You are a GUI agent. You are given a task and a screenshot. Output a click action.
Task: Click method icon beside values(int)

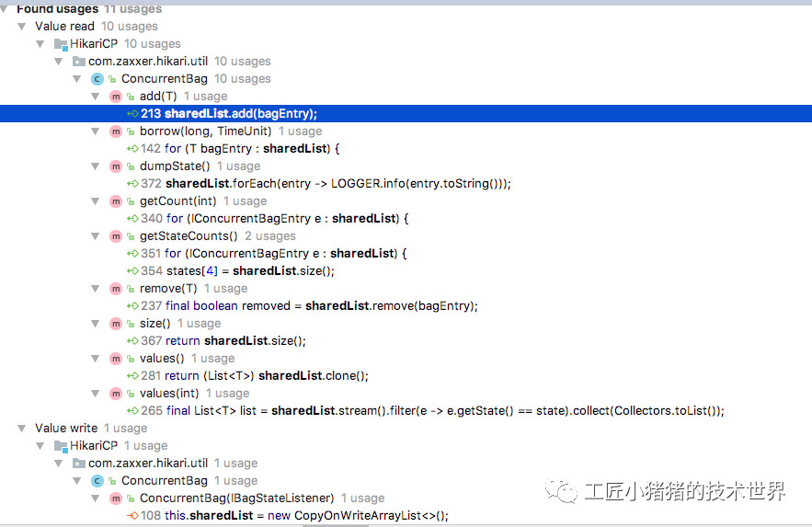(x=116, y=394)
